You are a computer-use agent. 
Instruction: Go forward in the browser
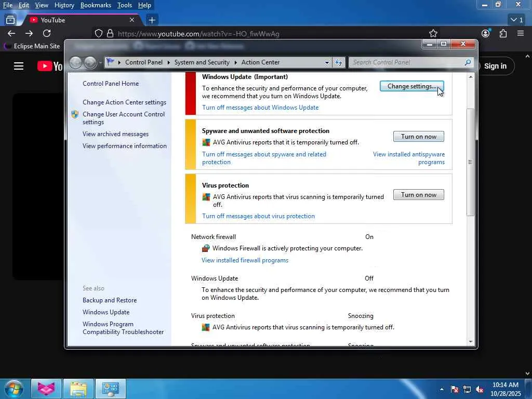(x=29, y=33)
